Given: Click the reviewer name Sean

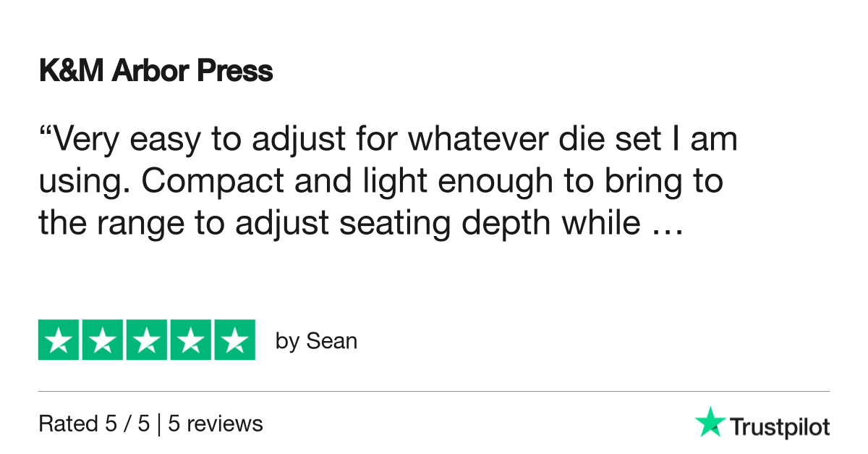Looking at the screenshot, I should tap(332, 340).
